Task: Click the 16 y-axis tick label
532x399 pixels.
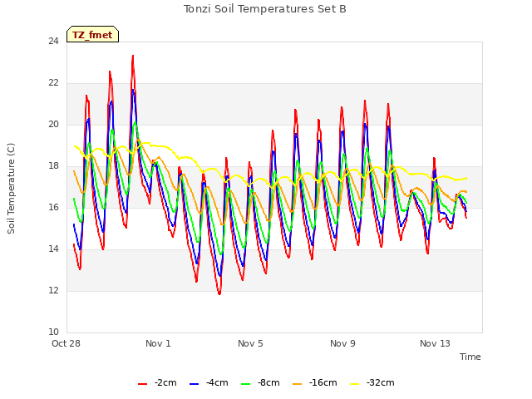Action: coord(53,207)
